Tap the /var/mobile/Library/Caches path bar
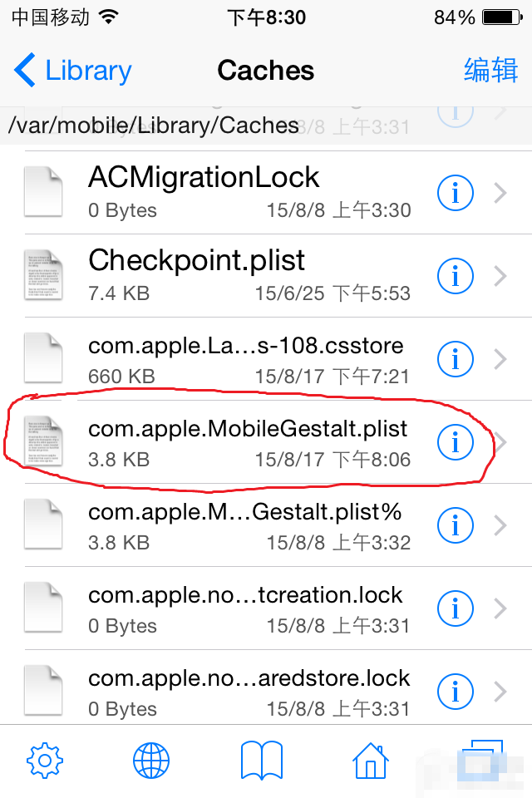 coord(154,126)
